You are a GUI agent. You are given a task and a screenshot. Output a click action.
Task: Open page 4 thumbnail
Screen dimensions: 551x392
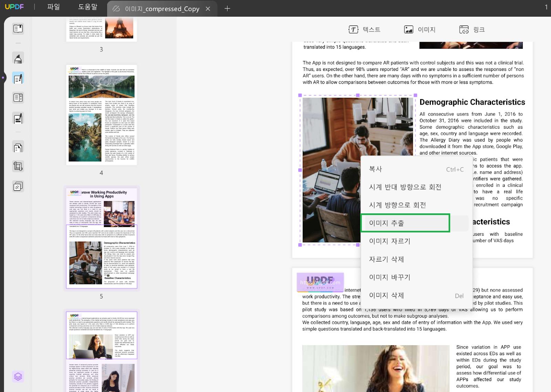(102, 115)
